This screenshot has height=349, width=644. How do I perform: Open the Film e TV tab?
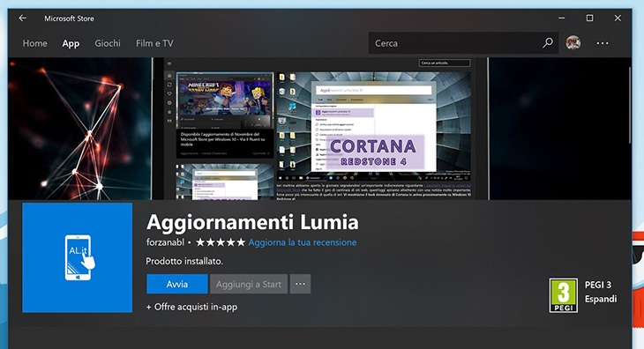tap(154, 43)
